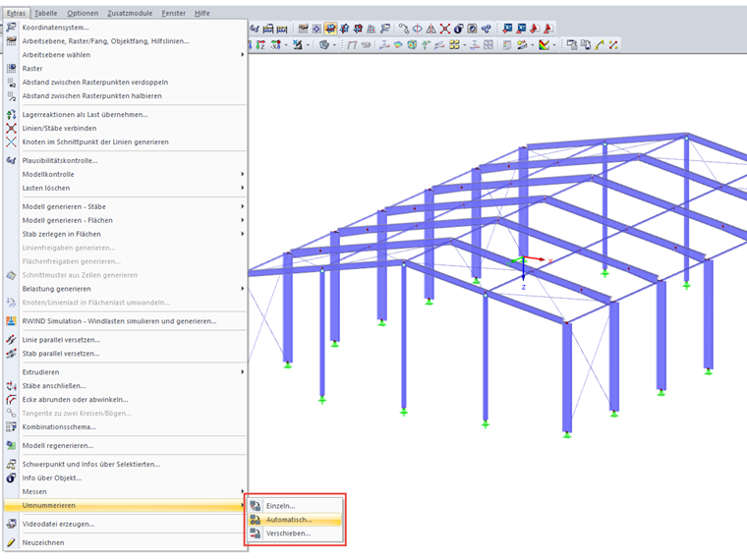
Task: Click the info about object sphere toolbar icon
Action: click(x=458, y=28)
